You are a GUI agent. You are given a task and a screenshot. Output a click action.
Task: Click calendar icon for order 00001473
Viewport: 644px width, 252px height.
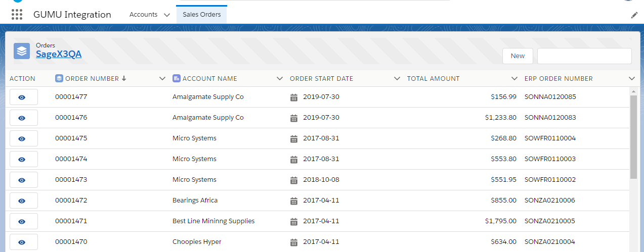coord(294,180)
